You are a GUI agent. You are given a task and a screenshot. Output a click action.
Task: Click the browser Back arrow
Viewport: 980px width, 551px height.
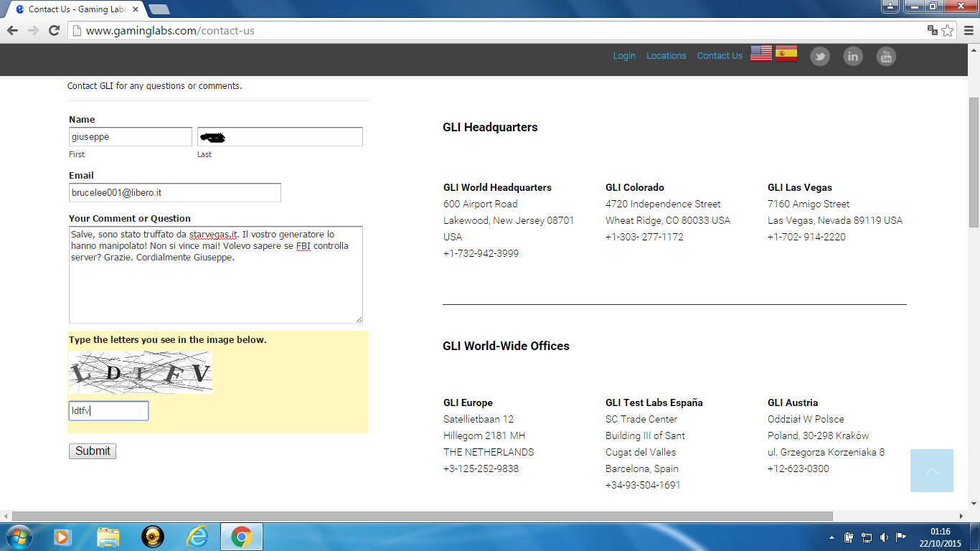[x=12, y=30]
